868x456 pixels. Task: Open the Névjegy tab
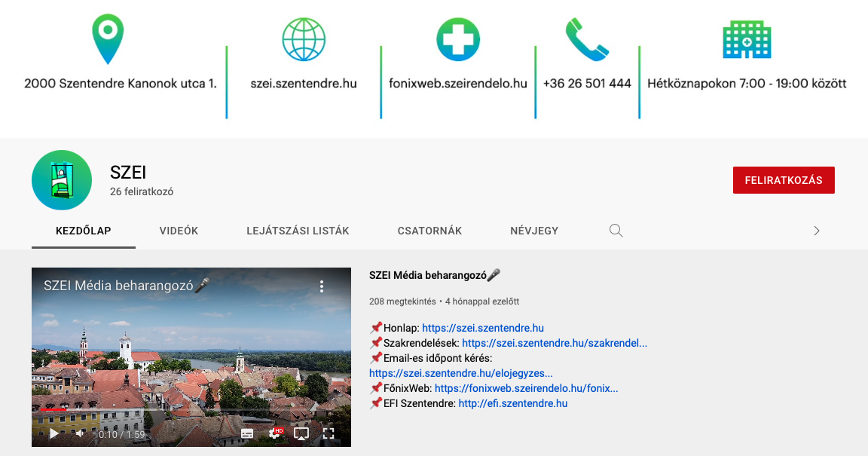coord(534,231)
